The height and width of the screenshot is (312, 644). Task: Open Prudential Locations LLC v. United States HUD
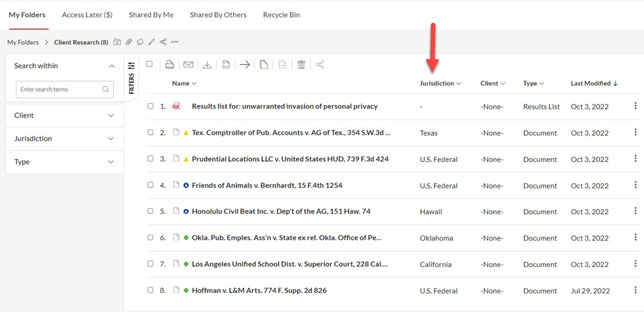click(x=290, y=159)
